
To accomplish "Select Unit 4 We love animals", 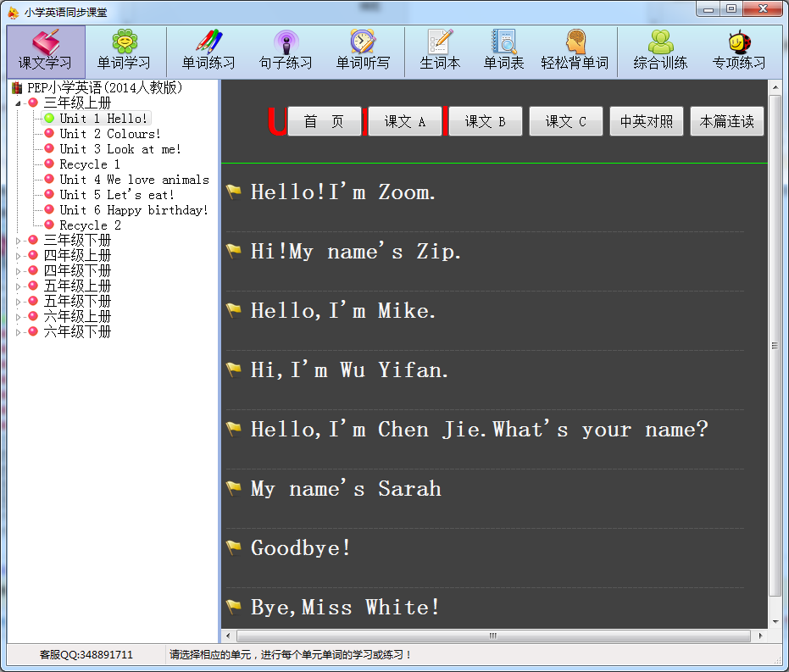I will [133, 180].
